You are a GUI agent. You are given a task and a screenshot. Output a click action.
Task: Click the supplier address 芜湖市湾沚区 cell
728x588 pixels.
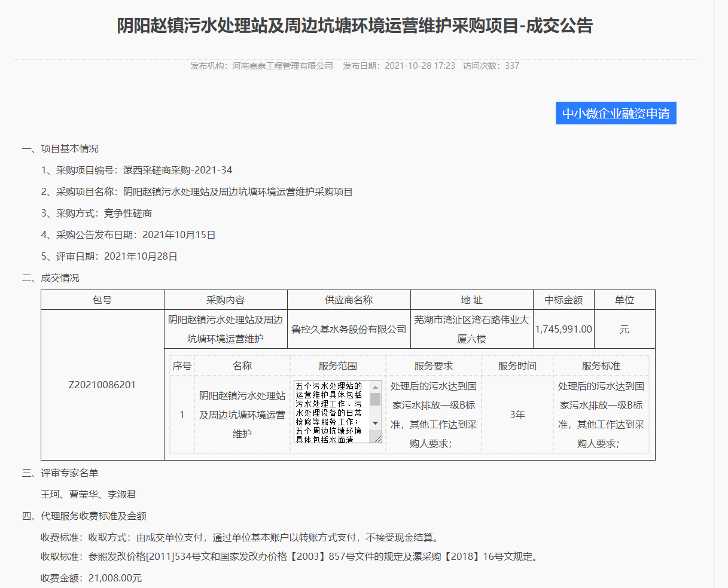click(x=471, y=329)
